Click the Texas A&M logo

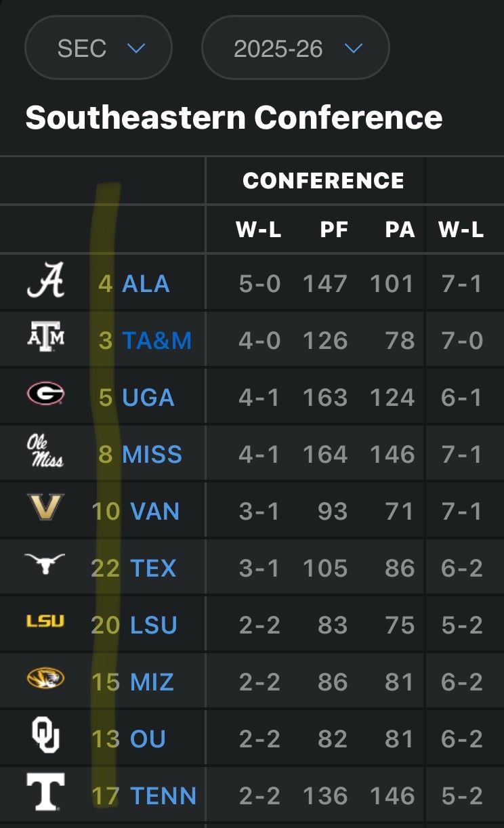pos(45,336)
